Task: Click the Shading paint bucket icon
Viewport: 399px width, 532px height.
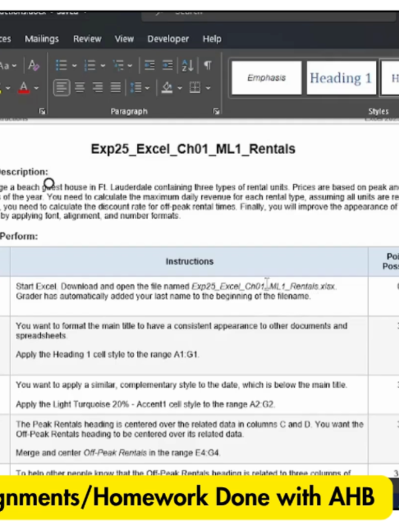Action: (x=167, y=88)
